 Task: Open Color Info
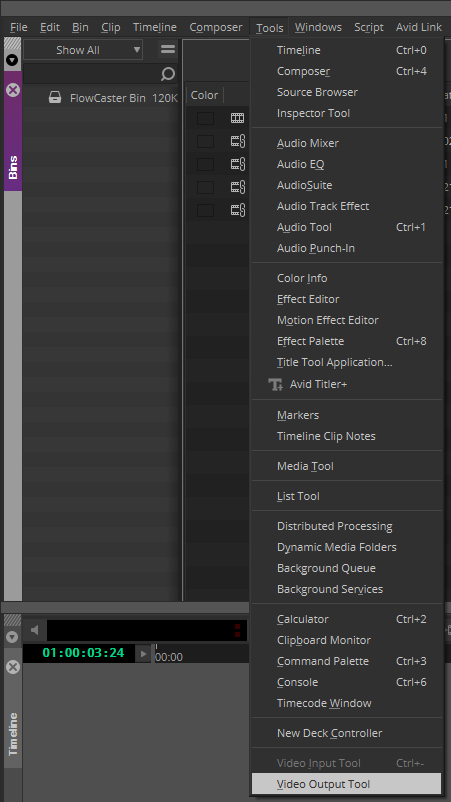347,278
